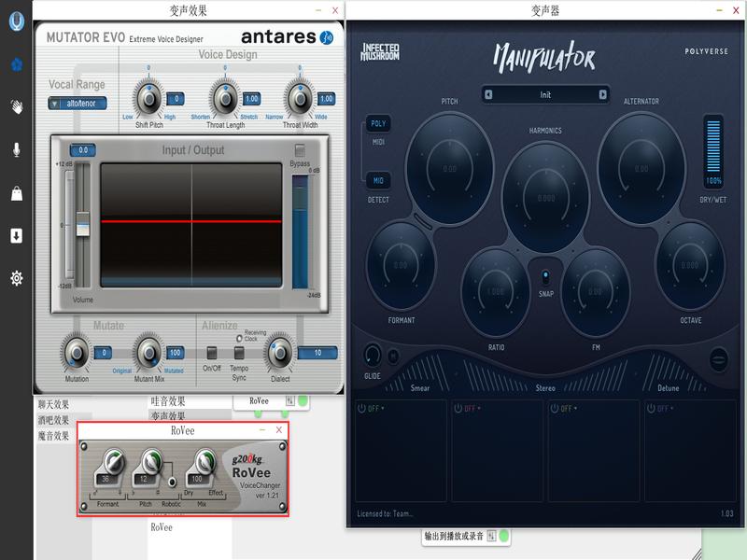The width and height of the screenshot is (747, 560).
Task: Select the microphone icon in sidebar
Action: pos(17,149)
